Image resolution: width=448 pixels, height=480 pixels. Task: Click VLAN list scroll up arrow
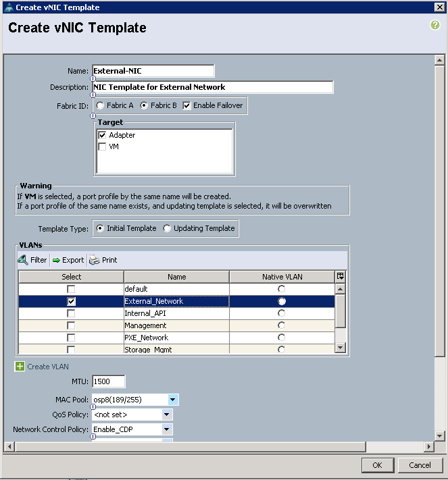pyautogui.click(x=340, y=289)
